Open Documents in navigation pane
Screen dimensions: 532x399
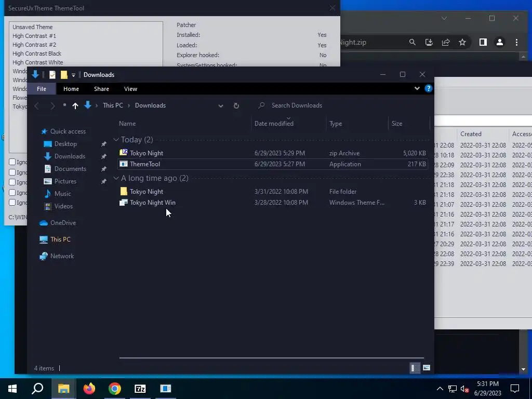pyautogui.click(x=70, y=169)
